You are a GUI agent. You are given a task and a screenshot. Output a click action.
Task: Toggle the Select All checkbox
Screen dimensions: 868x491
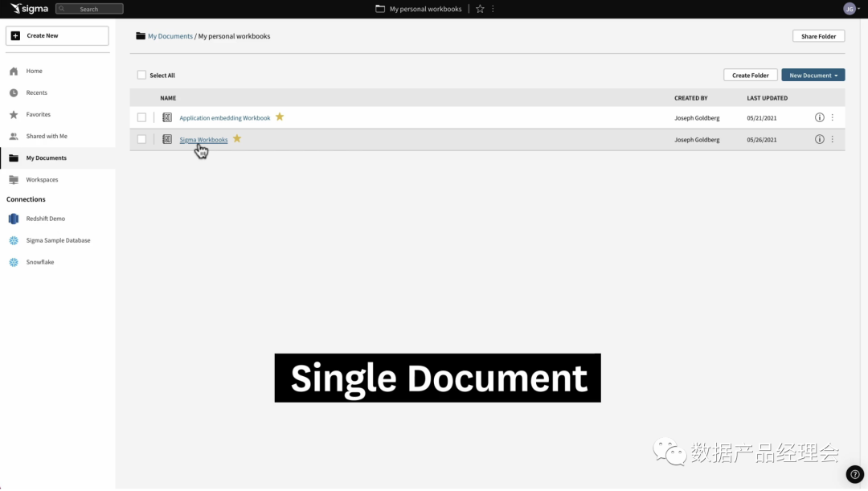141,76
